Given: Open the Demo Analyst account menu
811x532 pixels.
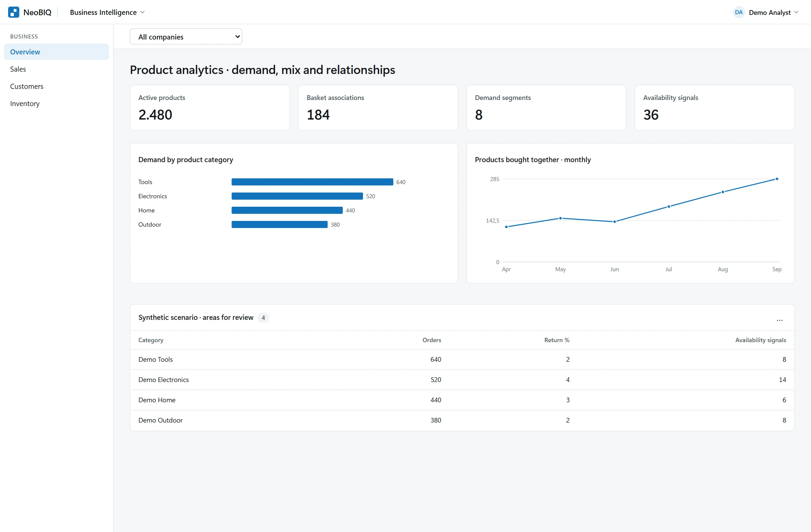Looking at the screenshot, I should (x=765, y=12).
